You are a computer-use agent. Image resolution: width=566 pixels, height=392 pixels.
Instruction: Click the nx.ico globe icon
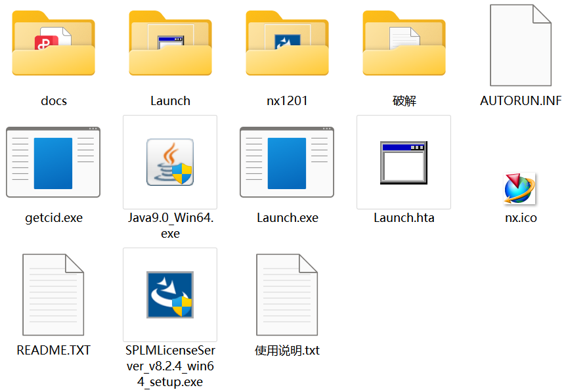pos(520,188)
